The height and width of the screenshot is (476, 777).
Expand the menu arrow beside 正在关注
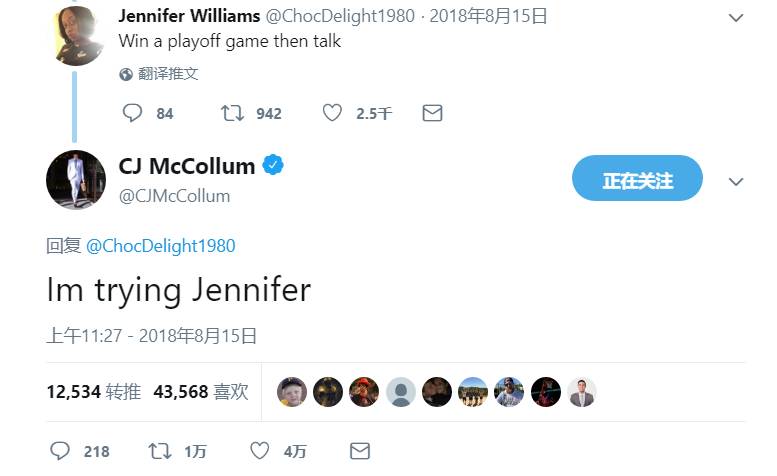[736, 182]
